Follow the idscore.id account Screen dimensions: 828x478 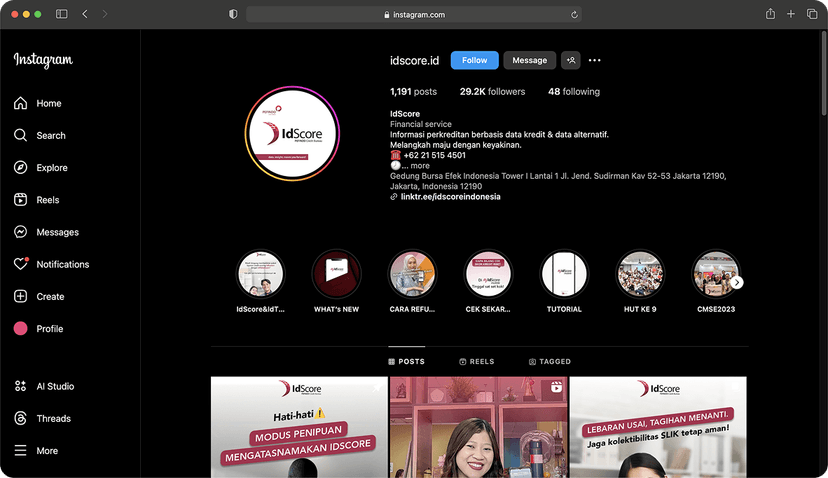click(x=474, y=60)
